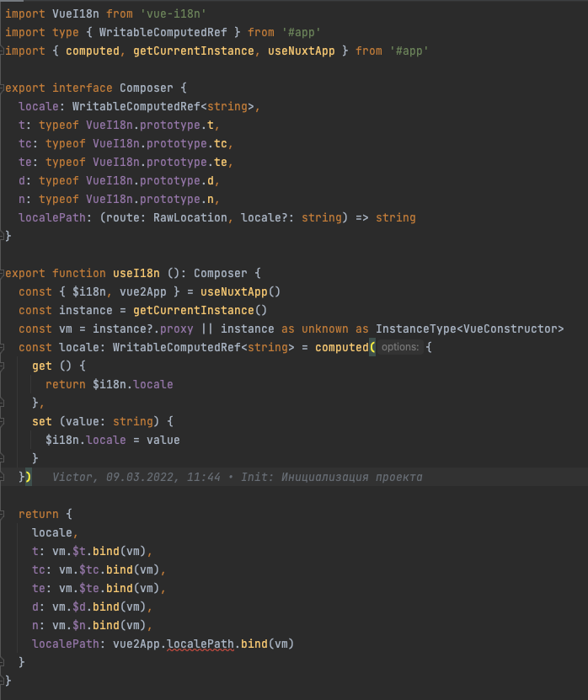
Task: Click 'computed' in the import braces
Action: (x=93, y=51)
